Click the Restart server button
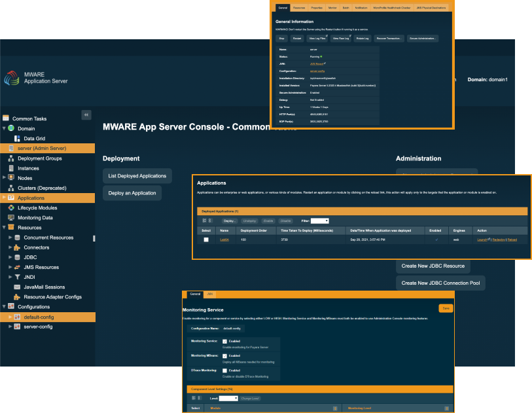Screen dimensions: 532x413 click(297, 39)
